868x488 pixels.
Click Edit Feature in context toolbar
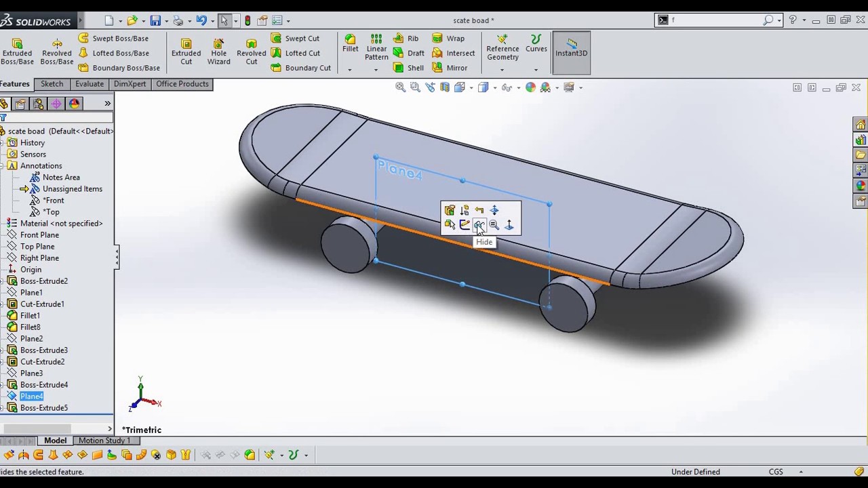pos(450,211)
